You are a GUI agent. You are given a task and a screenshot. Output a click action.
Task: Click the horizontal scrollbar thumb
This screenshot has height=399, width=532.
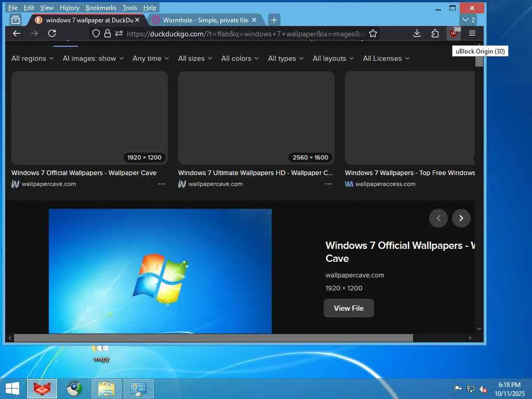click(x=214, y=338)
